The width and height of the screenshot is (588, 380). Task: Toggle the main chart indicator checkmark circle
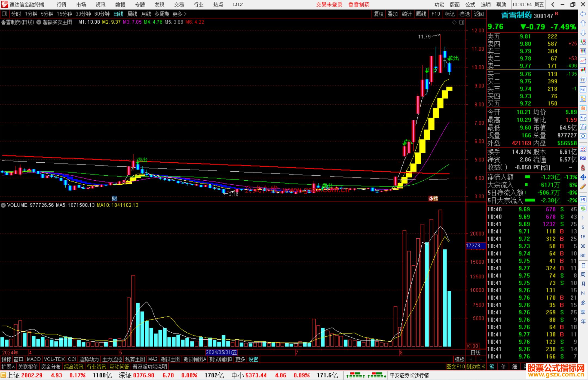click(39, 22)
